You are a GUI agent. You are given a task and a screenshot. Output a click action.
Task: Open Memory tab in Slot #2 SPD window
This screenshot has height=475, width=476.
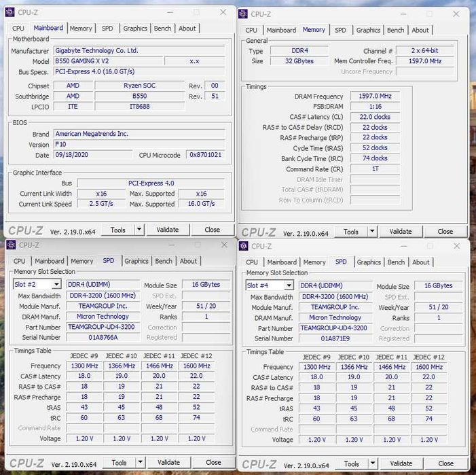tap(81, 261)
